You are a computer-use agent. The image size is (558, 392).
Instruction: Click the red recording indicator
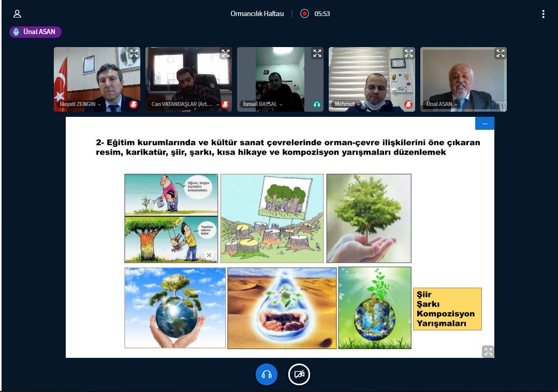pos(305,14)
